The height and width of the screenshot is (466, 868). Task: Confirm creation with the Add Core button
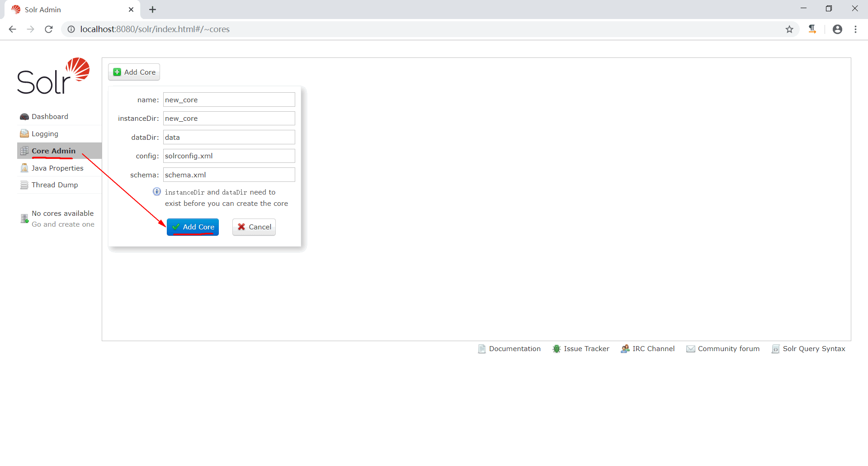[193, 227]
